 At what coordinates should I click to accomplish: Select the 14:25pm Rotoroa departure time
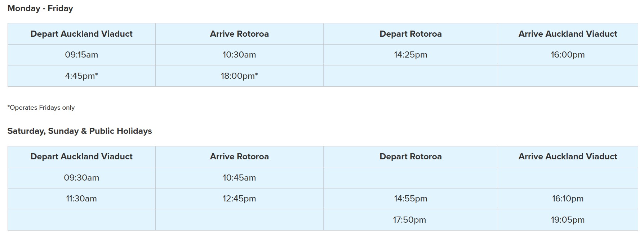[x=410, y=55]
